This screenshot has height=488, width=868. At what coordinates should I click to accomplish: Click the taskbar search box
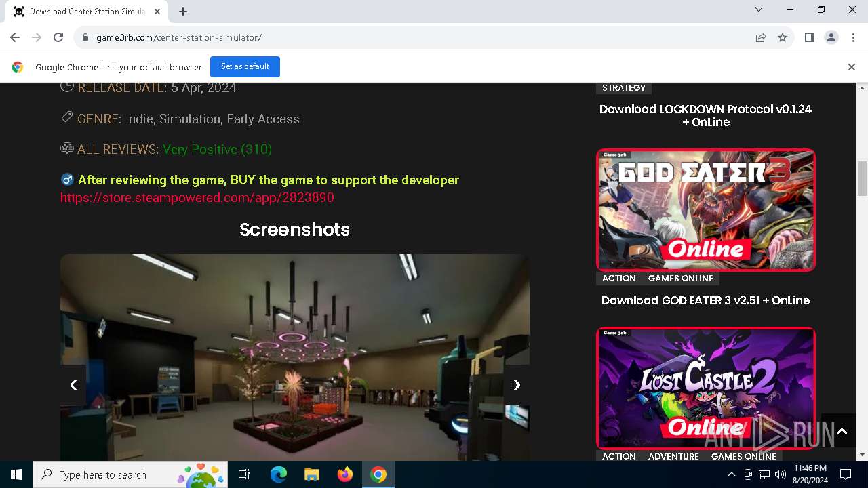pos(131,474)
